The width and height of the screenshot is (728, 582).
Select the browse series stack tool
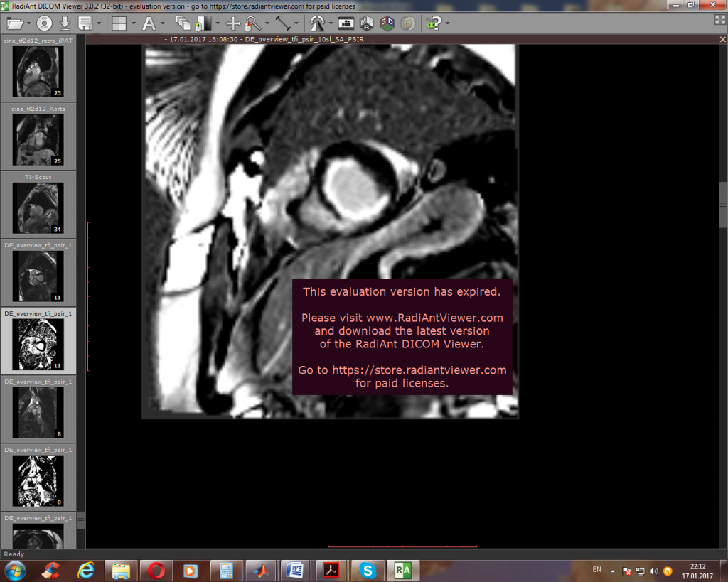(183, 23)
